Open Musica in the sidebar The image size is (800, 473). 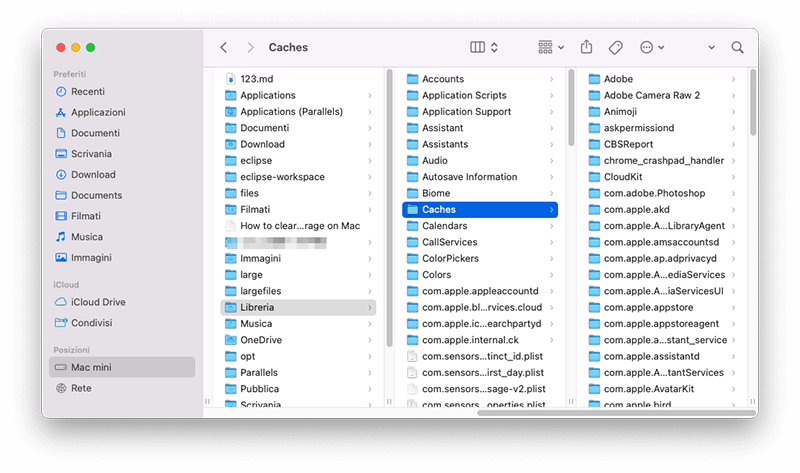click(x=122, y=237)
